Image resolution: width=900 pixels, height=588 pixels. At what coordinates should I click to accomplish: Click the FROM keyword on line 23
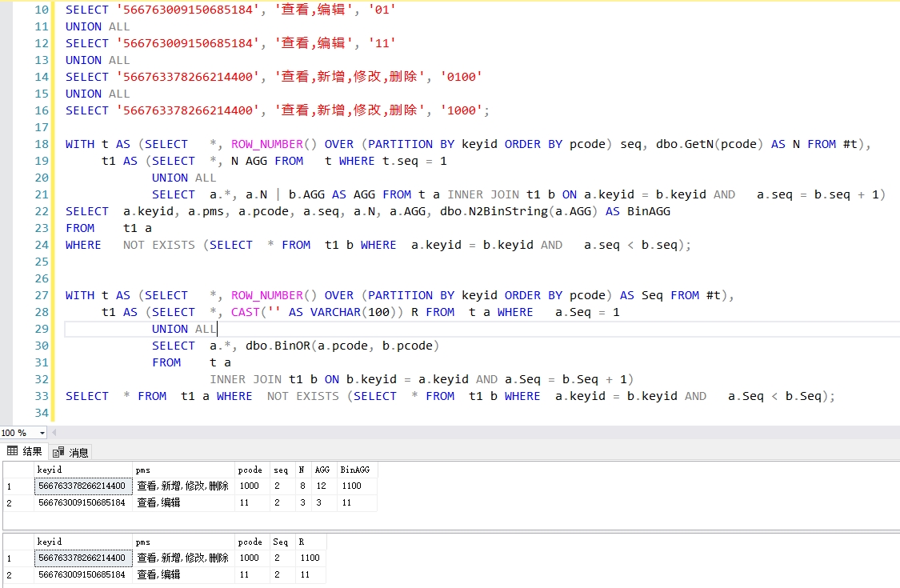coord(80,228)
